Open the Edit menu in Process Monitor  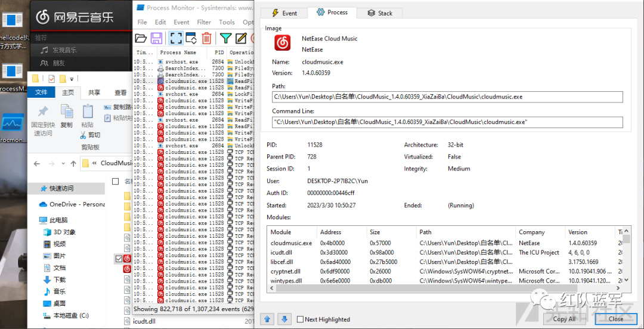click(160, 22)
